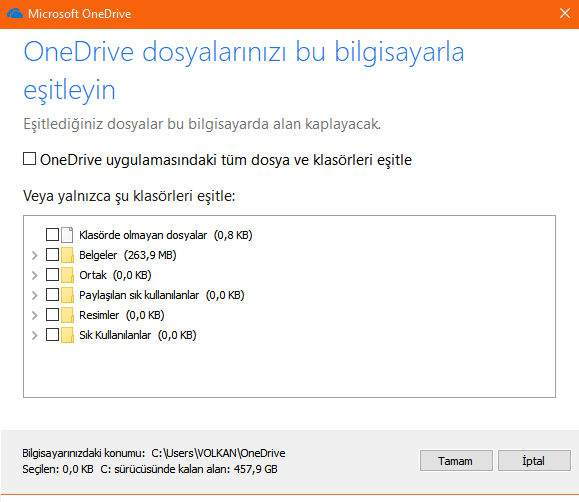Click the subtitle Eşitlediğiniz dosyalar bu bilgisayarda alan kaplayacak
Viewport: 579px width, 502px height.
coord(202,124)
